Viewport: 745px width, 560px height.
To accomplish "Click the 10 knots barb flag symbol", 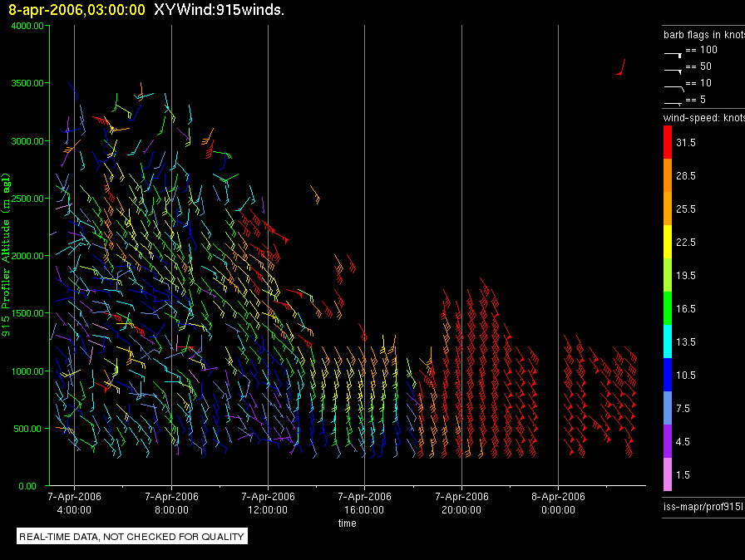I will [x=673, y=85].
